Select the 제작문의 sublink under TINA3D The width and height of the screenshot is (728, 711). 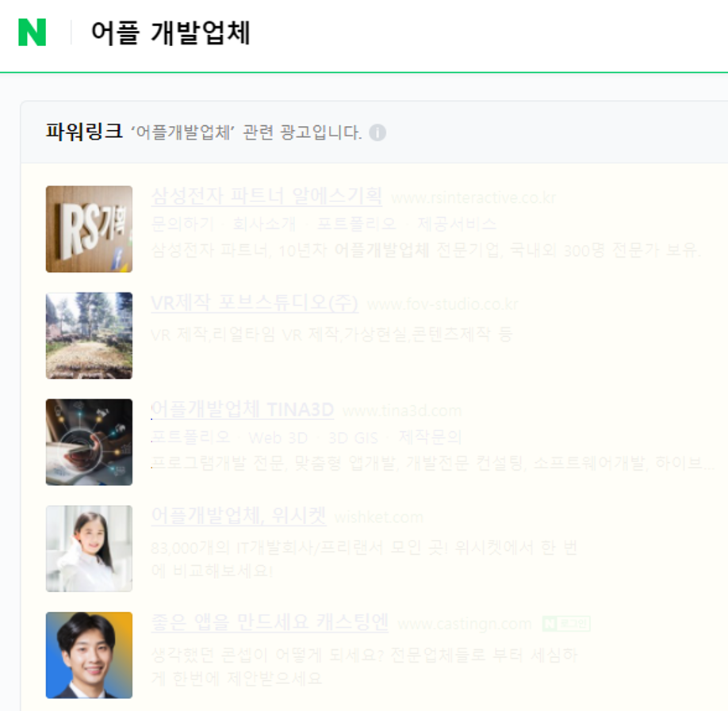[430, 438]
